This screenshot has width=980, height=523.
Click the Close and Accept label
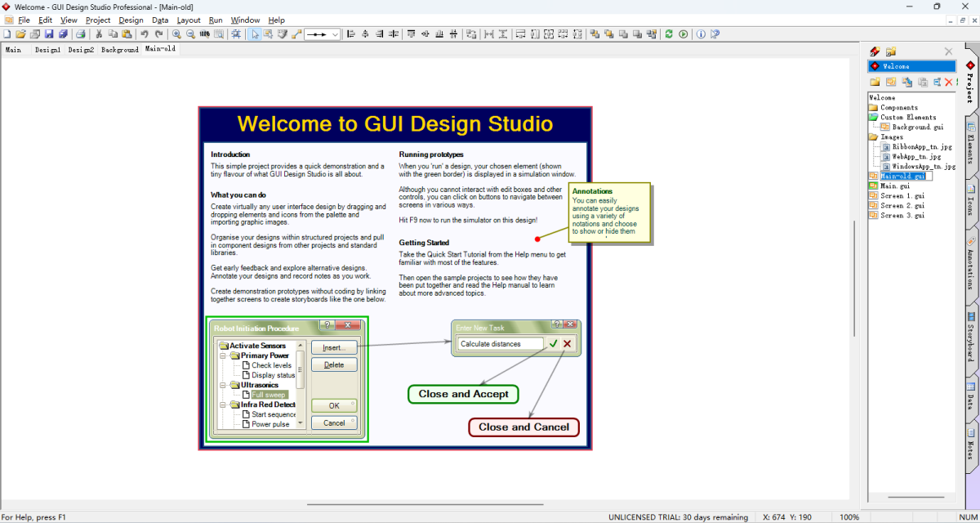coord(463,394)
